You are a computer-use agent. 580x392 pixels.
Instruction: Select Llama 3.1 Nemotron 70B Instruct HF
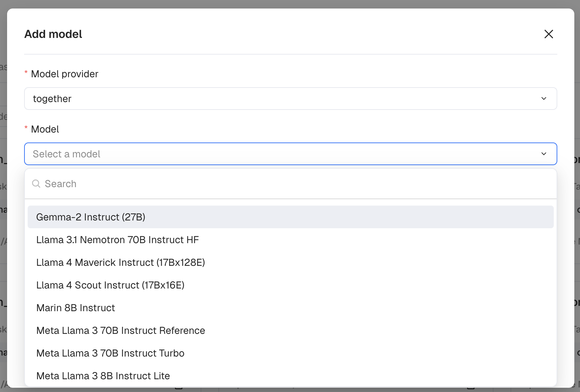290,240
